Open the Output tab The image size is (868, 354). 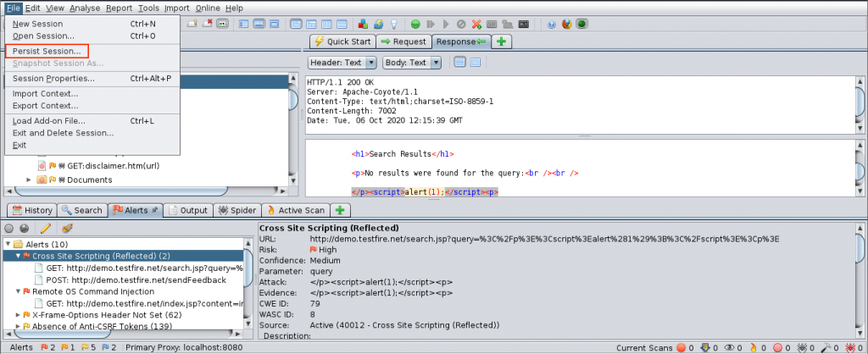pyautogui.click(x=188, y=210)
